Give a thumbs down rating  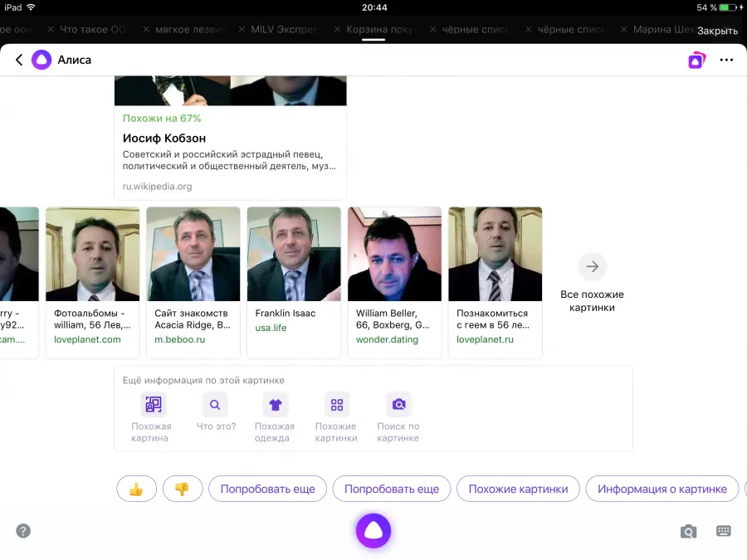pos(183,489)
